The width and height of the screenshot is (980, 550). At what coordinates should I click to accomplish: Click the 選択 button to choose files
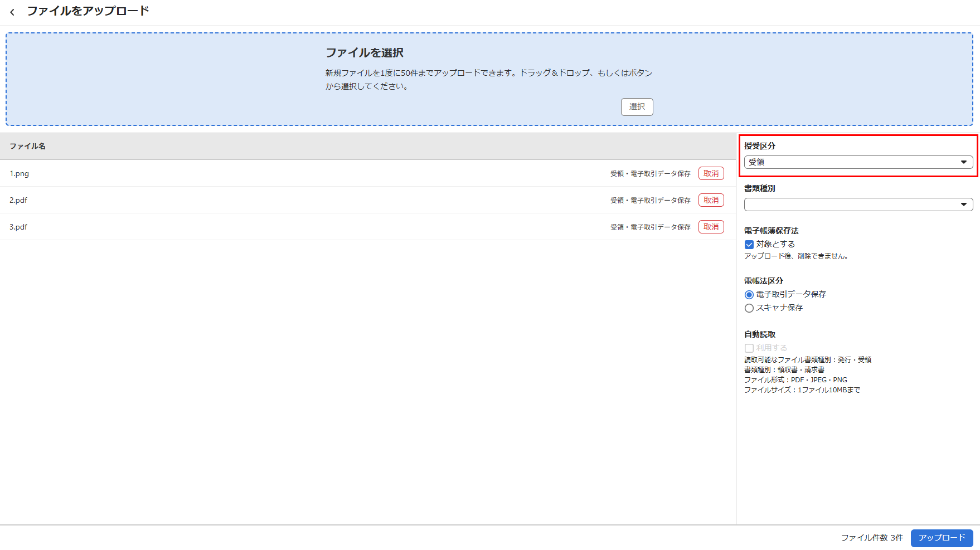coord(637,106)
